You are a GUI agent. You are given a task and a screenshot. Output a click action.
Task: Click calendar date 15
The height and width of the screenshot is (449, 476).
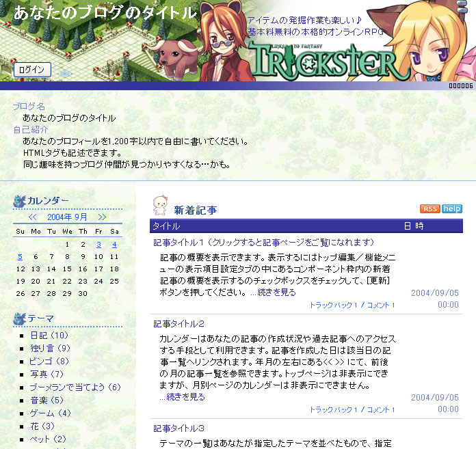[67, 269]
